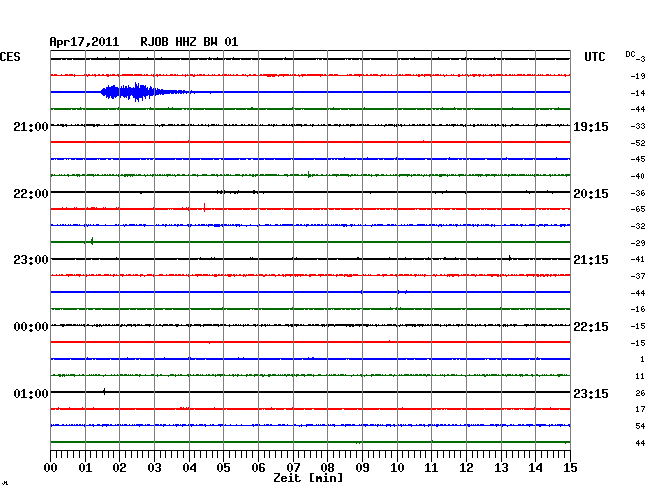Click the DC value 54
The width and height of the screenshot is (650, 494).
click(640, 426)
